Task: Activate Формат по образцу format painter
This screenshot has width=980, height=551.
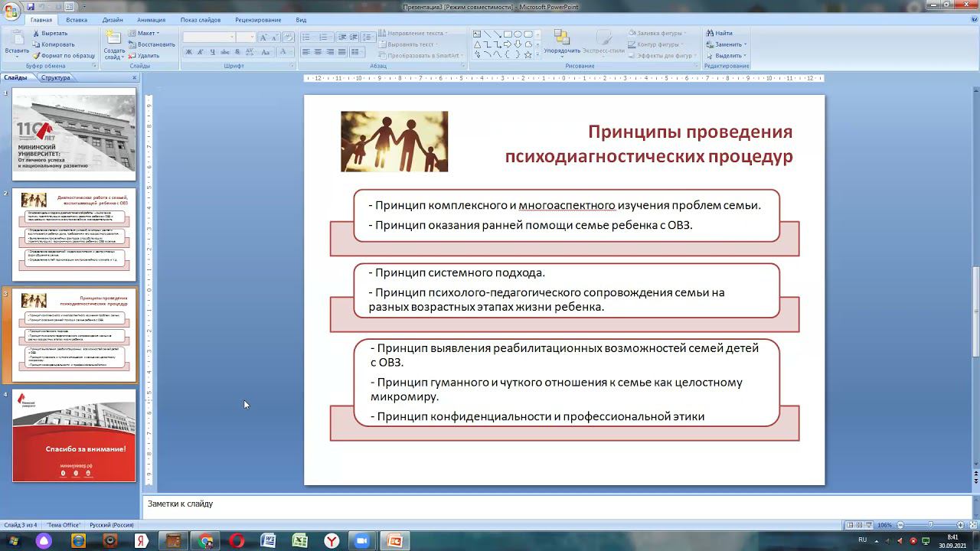Action: pos(64,56)
